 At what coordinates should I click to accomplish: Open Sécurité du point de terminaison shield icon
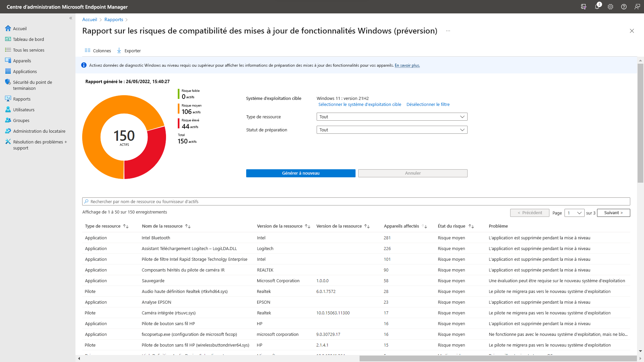click(8, 82)
